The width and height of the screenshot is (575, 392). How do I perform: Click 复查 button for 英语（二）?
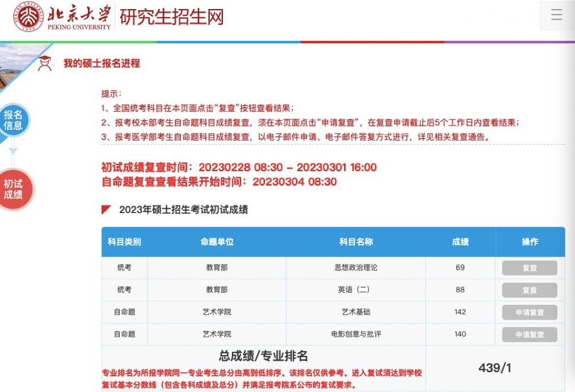tap(530, 290)
